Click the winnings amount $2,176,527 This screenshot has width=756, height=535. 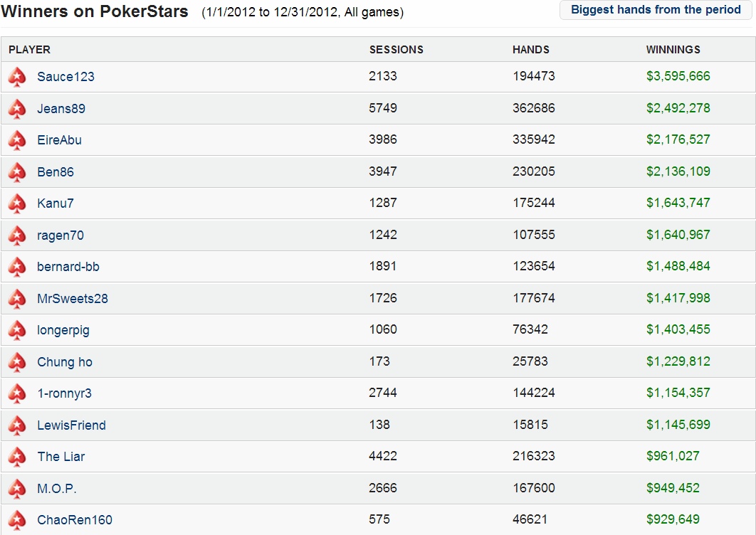[678, 139]
